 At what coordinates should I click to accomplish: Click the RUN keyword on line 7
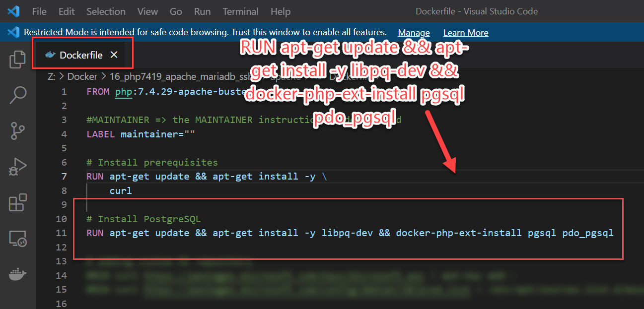click(x=95, y=177)
